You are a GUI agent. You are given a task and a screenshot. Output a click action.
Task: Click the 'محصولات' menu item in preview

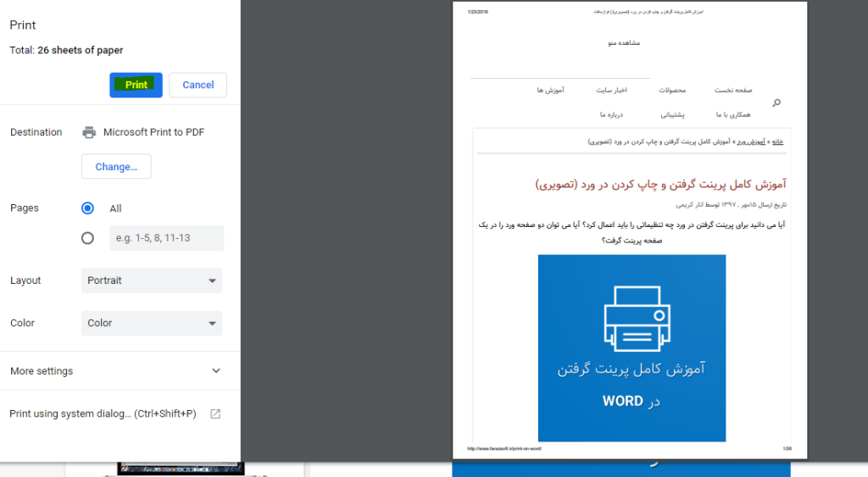(x=672, y=90)
